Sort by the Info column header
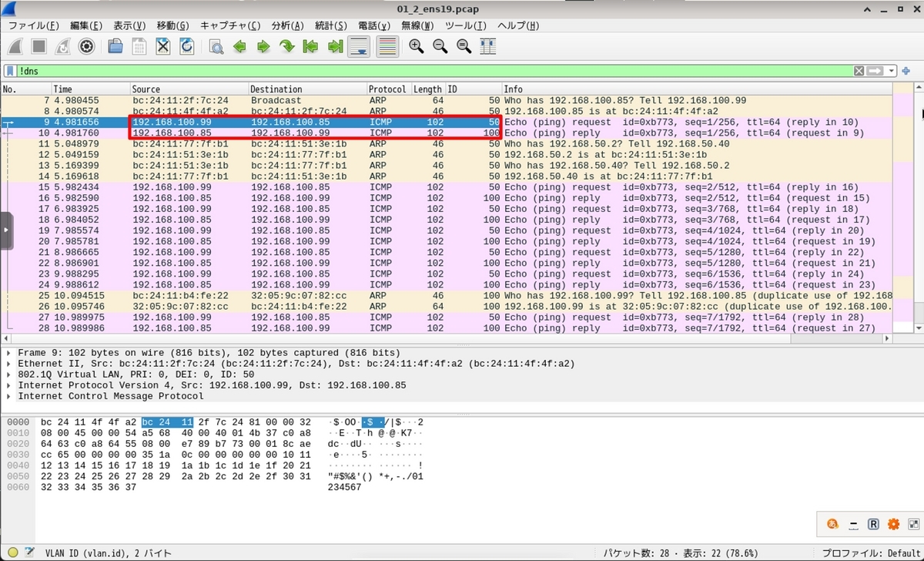Viewport: 924px width, 561px height. pos(697,89)
